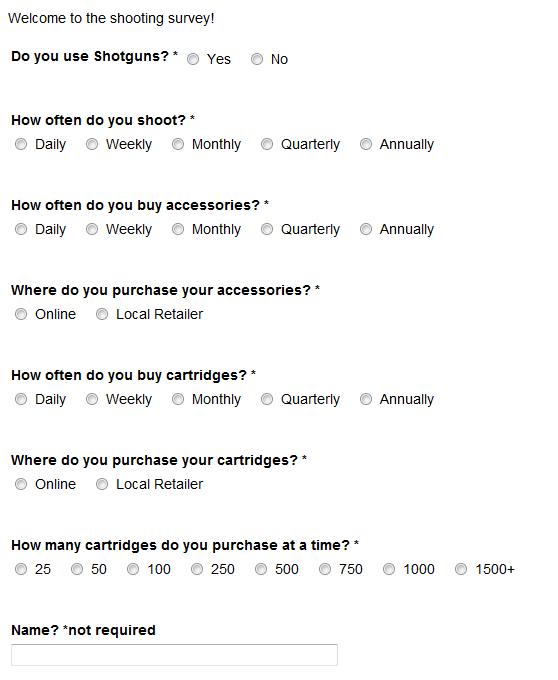Select 25 cartridges purchased at a time
The height and width of the screenshot is (680, 558).
tap(21, 569)
